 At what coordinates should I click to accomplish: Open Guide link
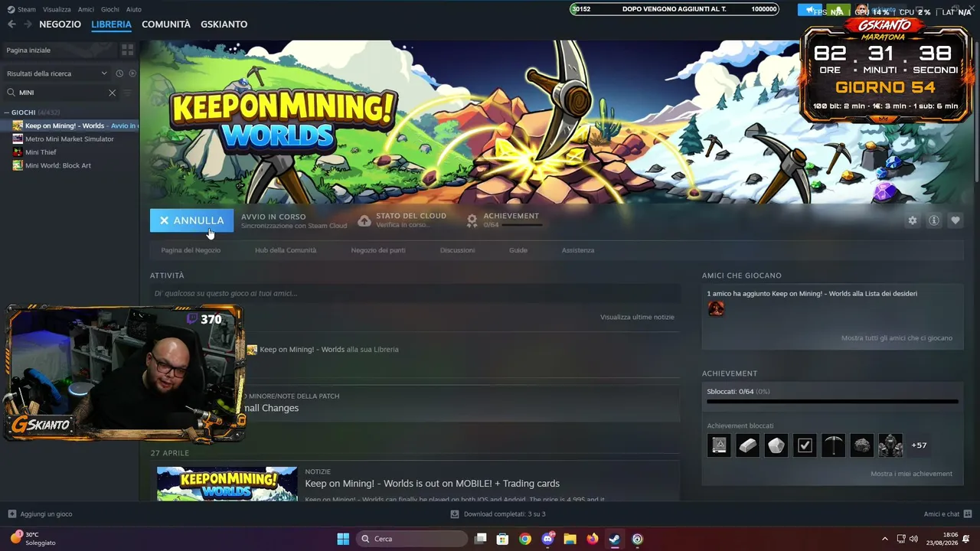[x=518, y=250]
